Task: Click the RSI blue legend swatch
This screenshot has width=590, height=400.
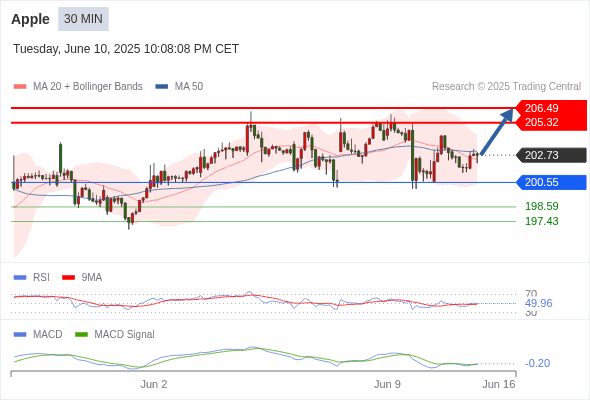Action: (20, 278)
